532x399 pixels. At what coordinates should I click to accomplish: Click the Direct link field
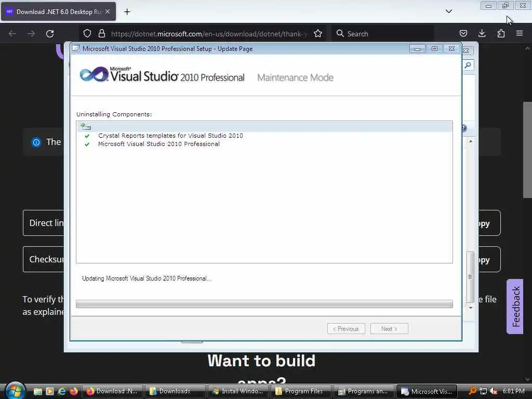click(x=44, y=223)
